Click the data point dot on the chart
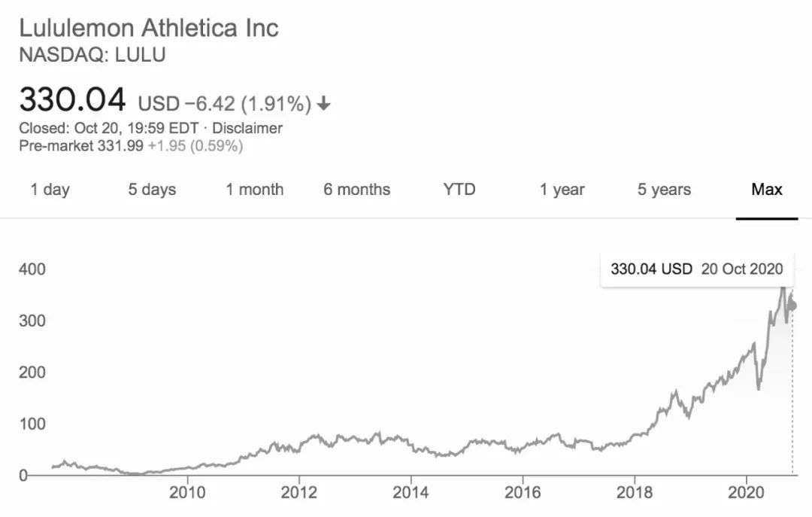The height and width of the screenshot is (517, 812). 791,306
